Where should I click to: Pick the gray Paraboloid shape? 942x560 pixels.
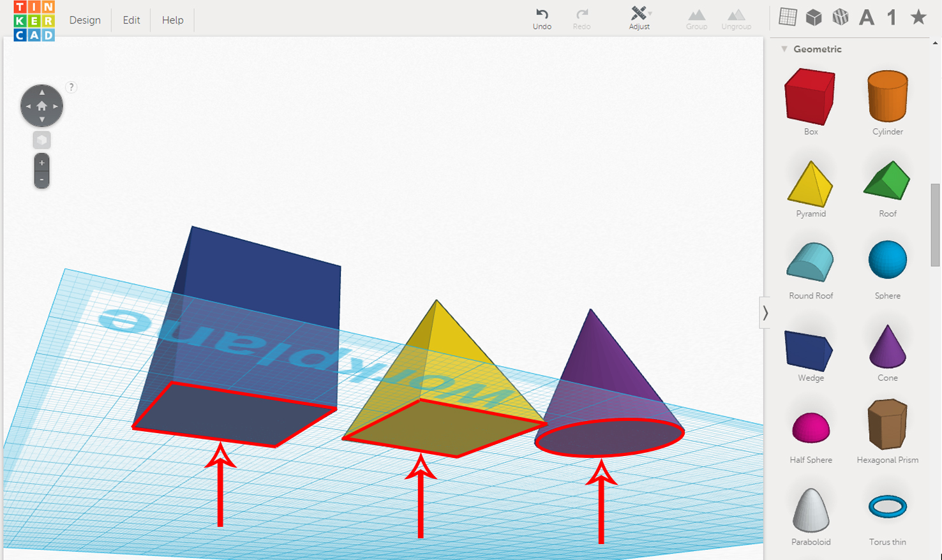pos(811,510)
